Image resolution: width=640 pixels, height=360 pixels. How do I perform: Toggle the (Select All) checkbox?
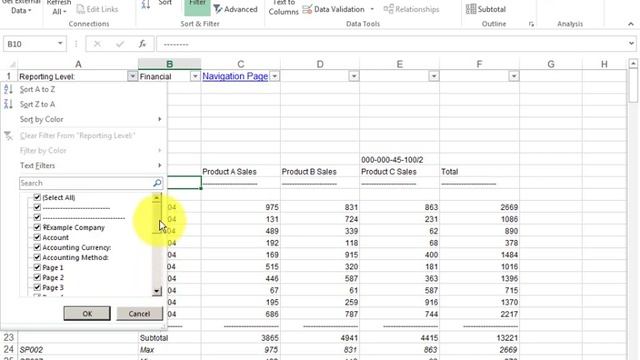click(x=37, y=197)
